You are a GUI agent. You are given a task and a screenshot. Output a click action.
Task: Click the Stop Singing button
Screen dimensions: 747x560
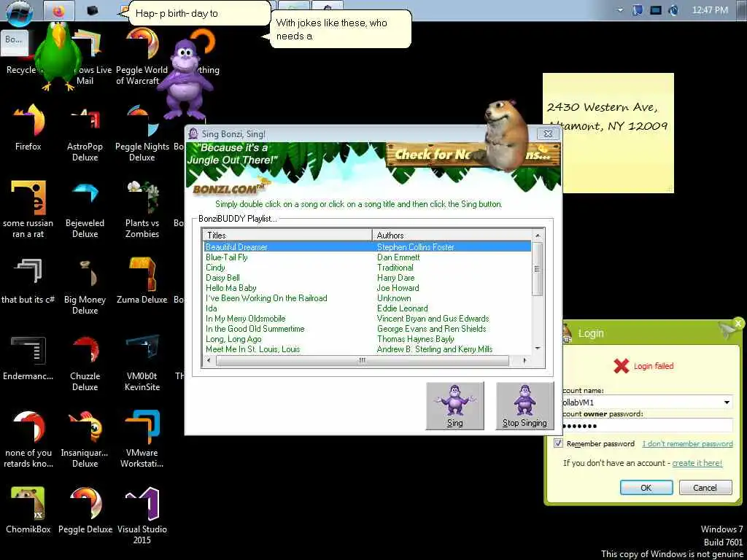525,405
